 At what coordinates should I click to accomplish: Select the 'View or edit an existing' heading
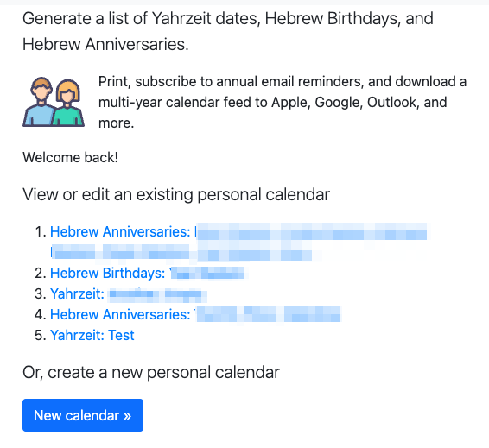pos(176,195)
